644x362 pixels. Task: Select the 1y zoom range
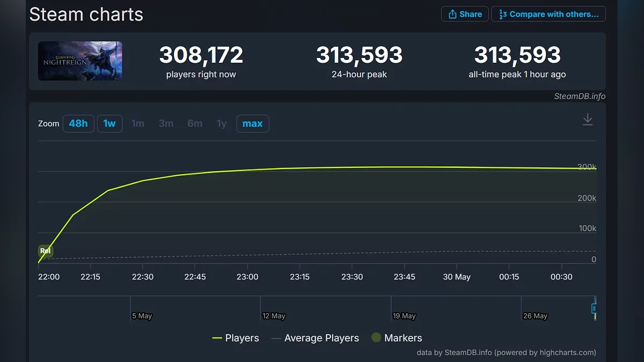222,123
